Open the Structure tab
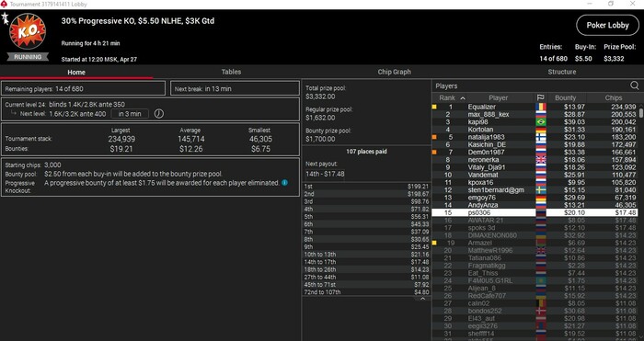Image resolution: width=644 pixels, height=341 pixels. coord(562,72)
